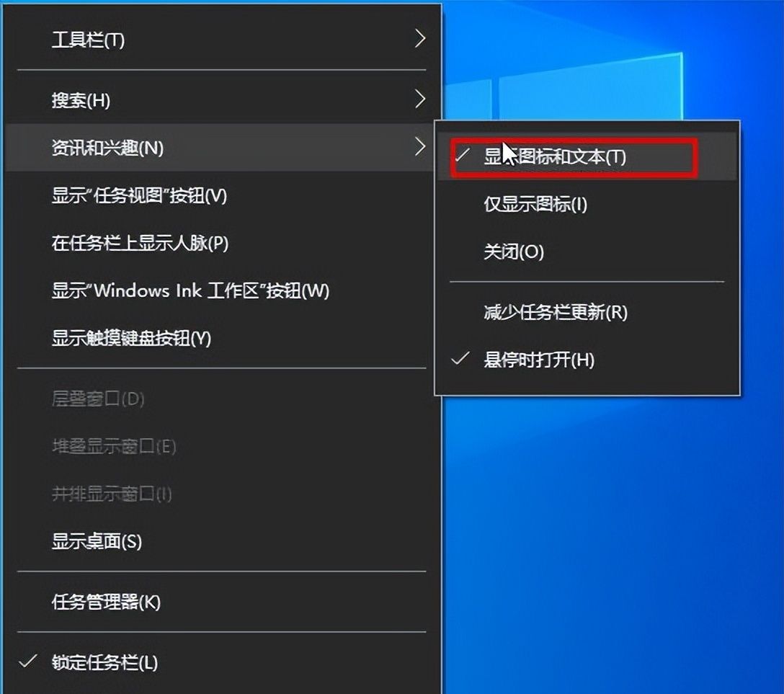
Task: Choose 仅显示图标(I) option
Action: [x=587, y=204]
